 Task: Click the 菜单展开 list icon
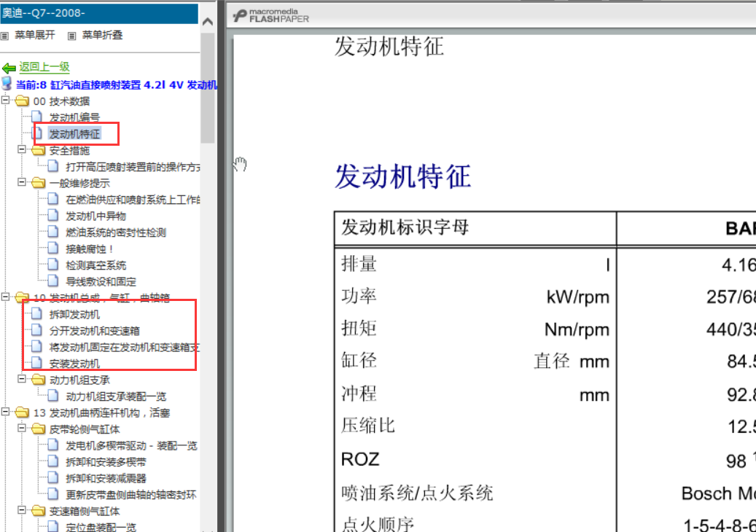5,36
